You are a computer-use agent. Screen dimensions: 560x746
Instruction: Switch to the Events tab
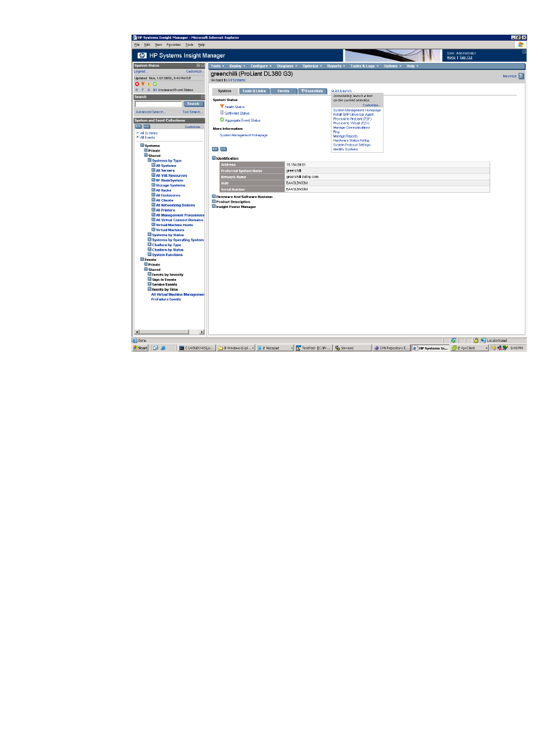[x=284, y=91]
